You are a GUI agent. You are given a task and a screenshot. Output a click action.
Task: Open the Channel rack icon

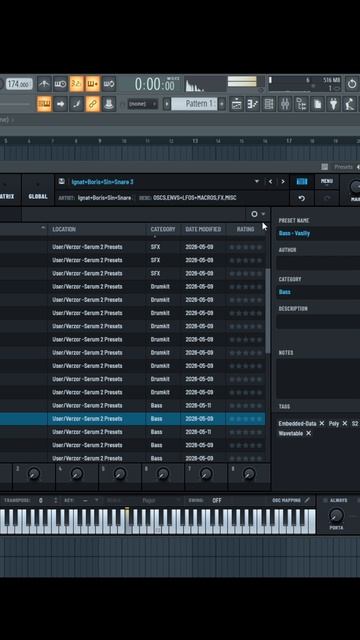tap(269, 104)
